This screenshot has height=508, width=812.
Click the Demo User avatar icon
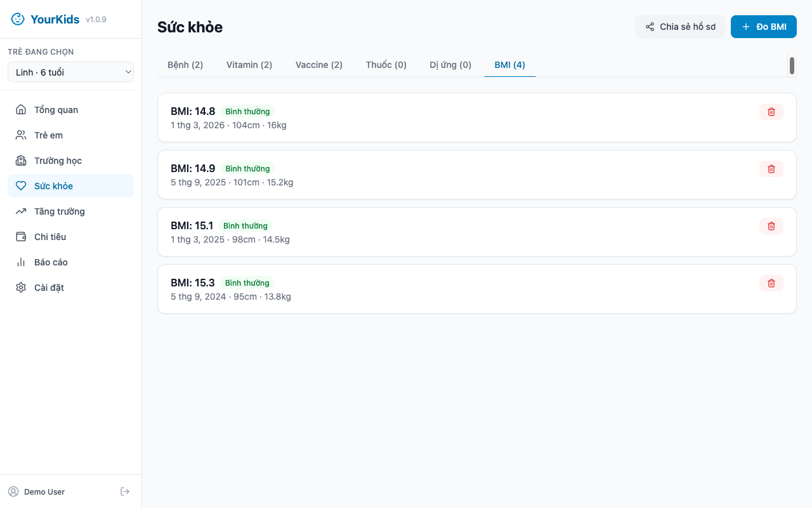(13, 491)
